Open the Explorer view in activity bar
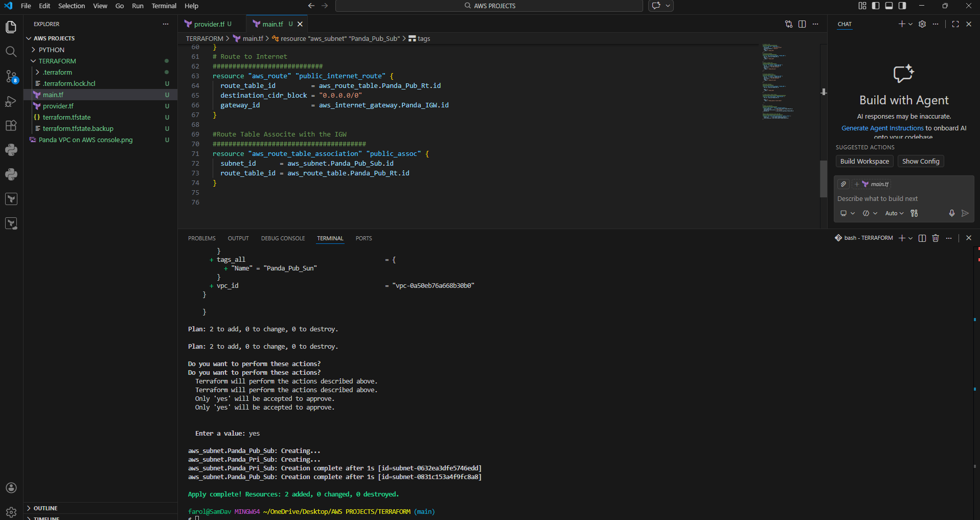Viewport: 980px width, 520px height. click(x=11, y=27)
